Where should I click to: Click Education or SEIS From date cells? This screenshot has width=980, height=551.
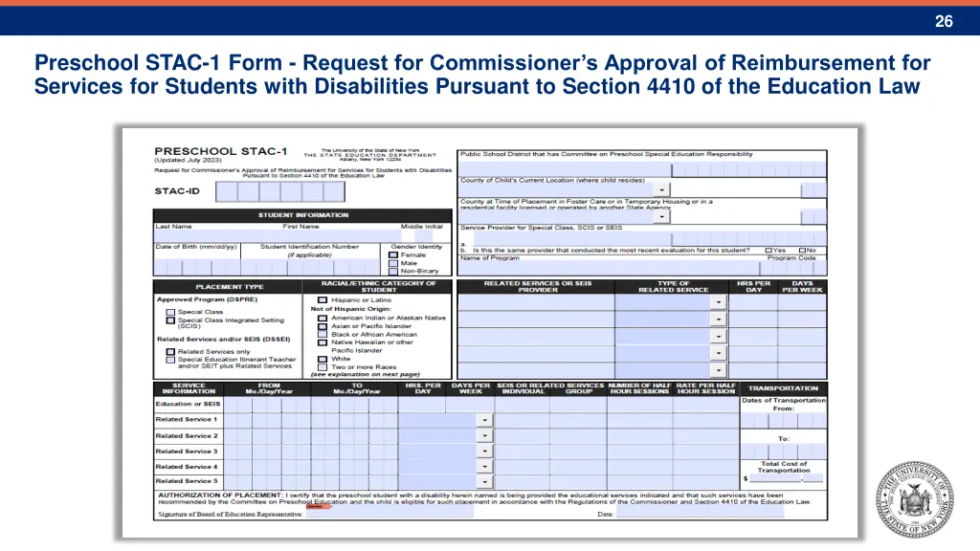pos(266,405)
